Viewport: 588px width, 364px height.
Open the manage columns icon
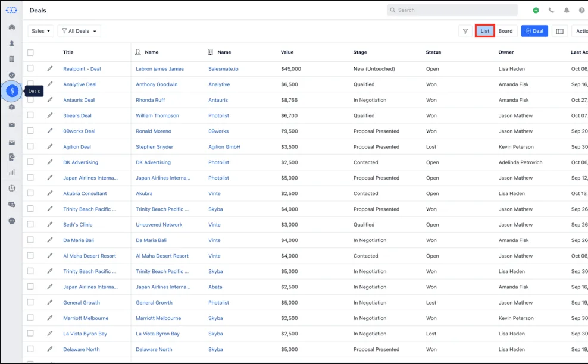click(x=559, y=31)
